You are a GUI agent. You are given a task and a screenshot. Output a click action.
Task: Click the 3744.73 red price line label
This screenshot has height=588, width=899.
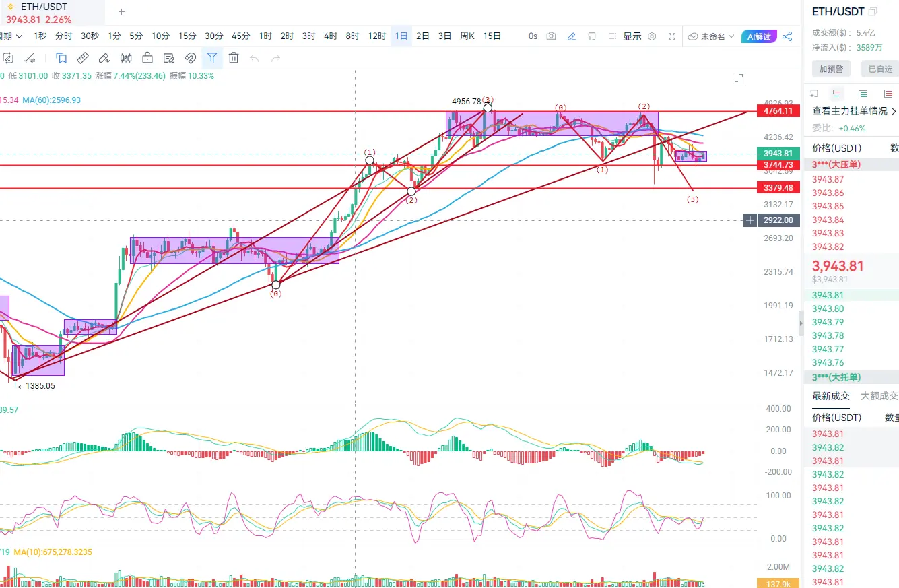click(778, 165)
